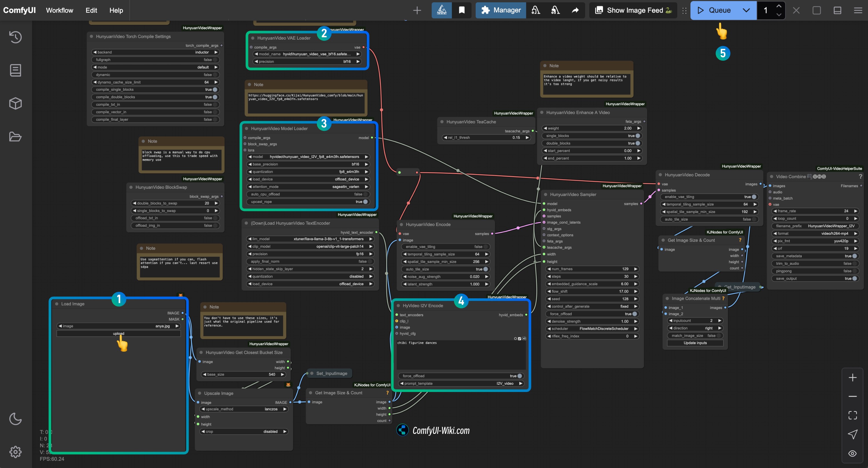Open Video Combine node help question mark

(860, 176)
